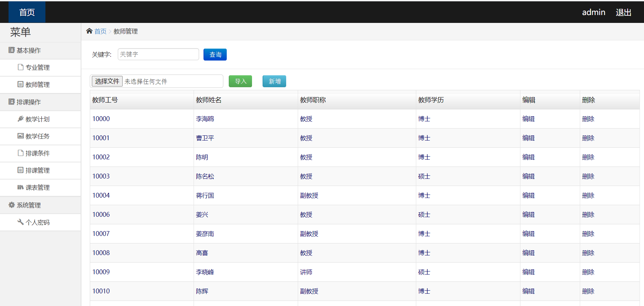Click 删除 for teacher 10007
This screenshot has height=306, width=644.
(588, 234)
